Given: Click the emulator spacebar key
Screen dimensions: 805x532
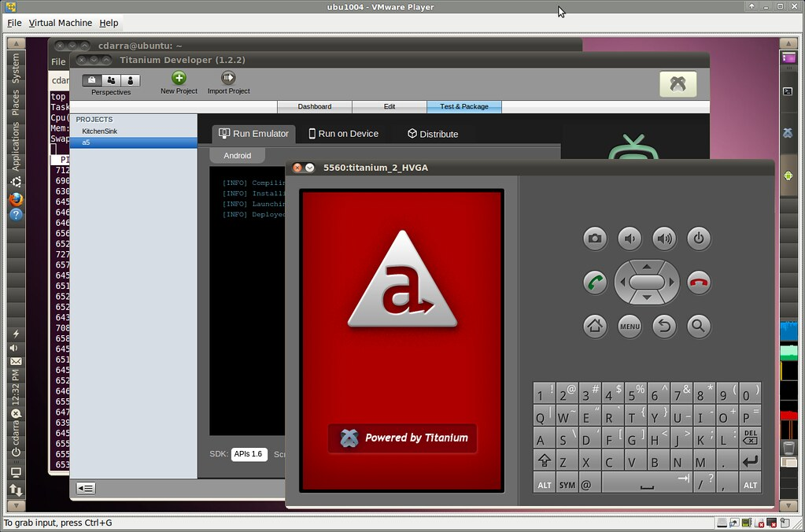Looking at the screenshot, I should [647, 483].
